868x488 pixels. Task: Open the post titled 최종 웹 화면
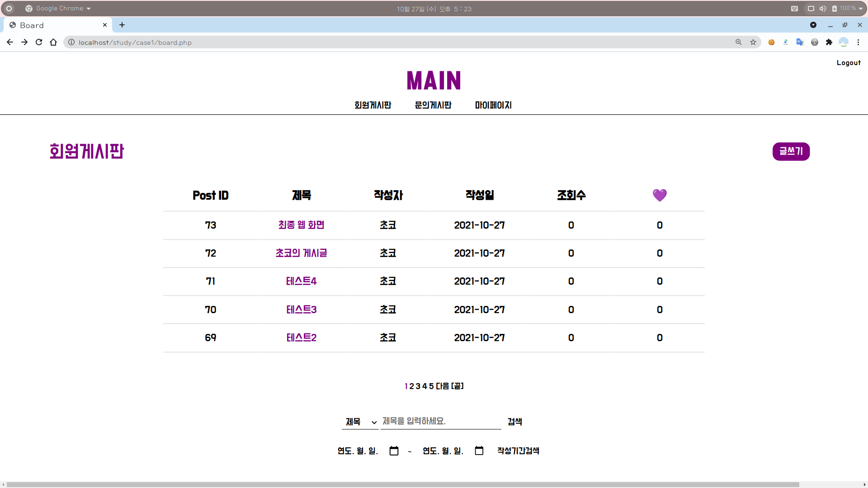coord(301,225)
